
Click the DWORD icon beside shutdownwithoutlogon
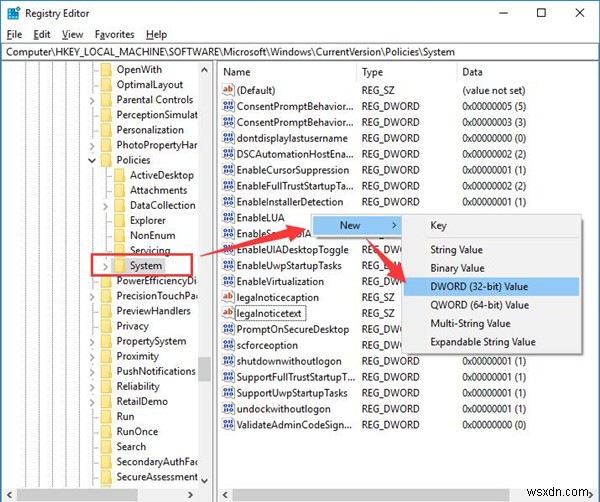coord(228,361)
